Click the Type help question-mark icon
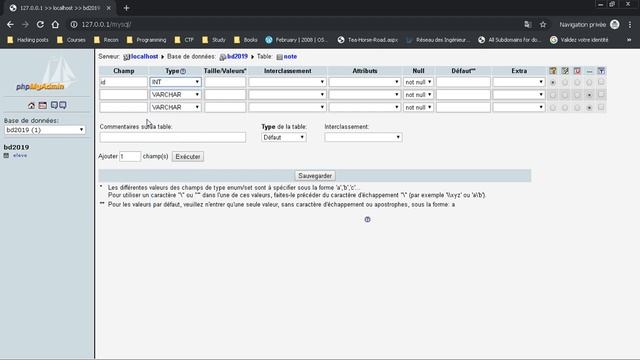Screen dimensions: 640x360 click(183, 71)
